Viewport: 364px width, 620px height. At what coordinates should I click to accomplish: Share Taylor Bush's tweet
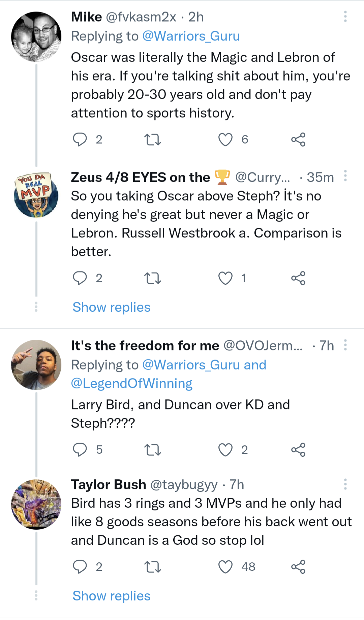point(298,567)
